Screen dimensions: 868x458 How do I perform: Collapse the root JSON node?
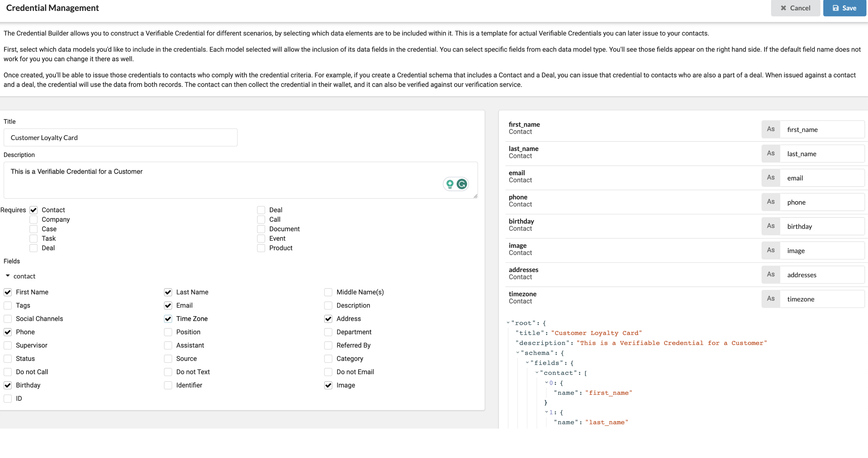[508, 323]
